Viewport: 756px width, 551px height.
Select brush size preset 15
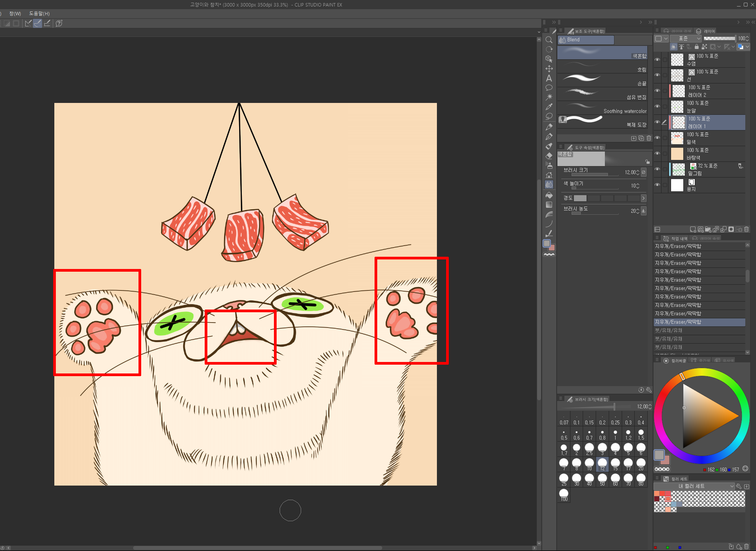coord(615,464)
